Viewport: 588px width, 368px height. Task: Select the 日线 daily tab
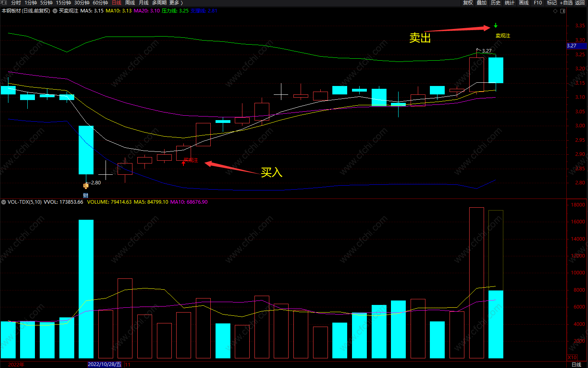pos(116,3)
